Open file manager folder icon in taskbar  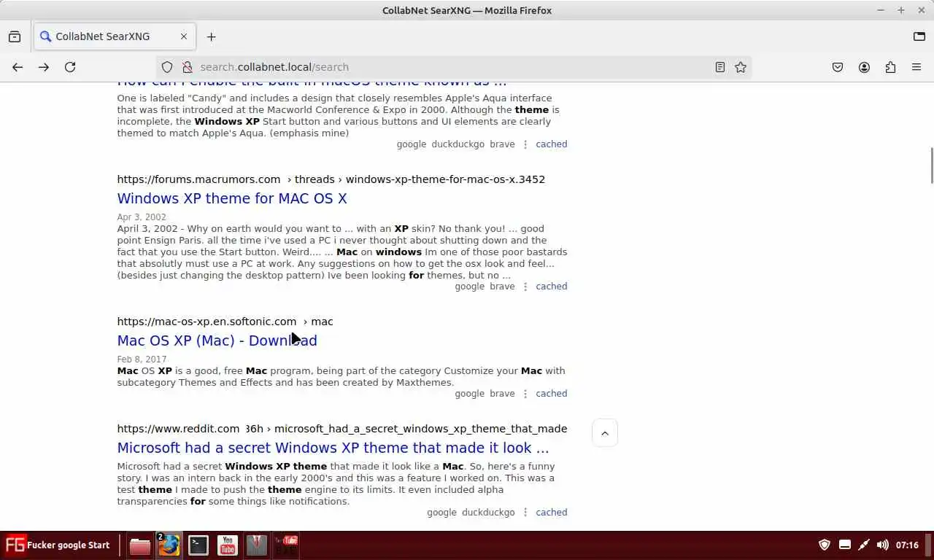(139, 545)
